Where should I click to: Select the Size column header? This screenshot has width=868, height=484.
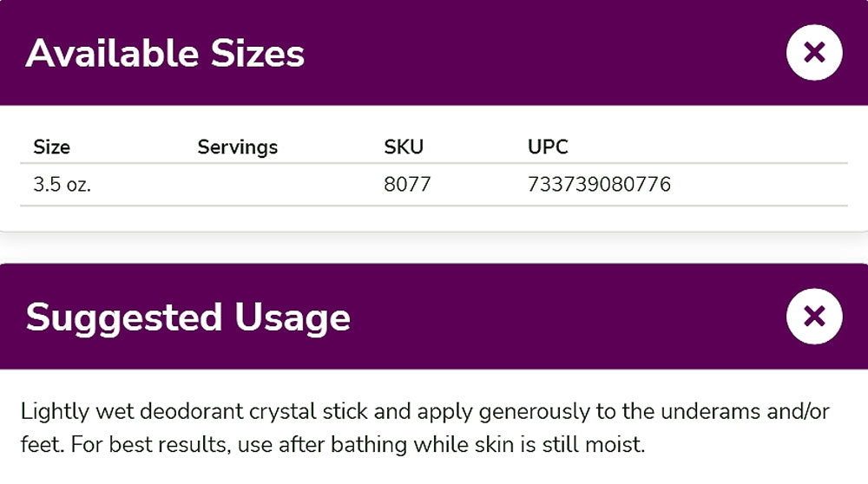[51, 147]
